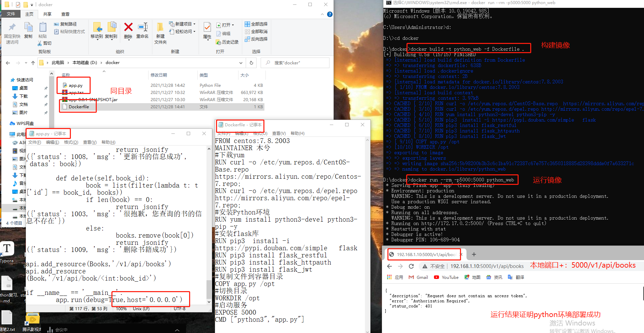Screen dimensions: 644x333
Task: Click the Edit icon in the Open group
Action: tap(218, 34)
